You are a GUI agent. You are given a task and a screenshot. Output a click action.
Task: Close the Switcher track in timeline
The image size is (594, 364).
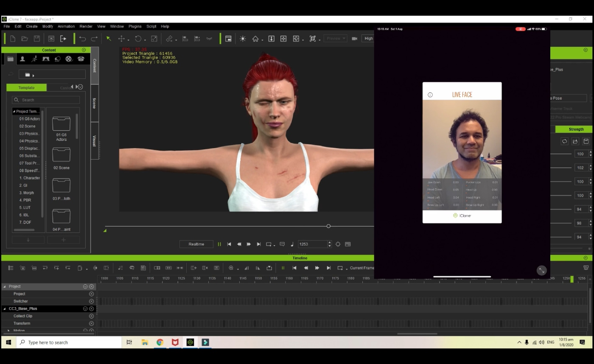pyautogui.click(x=91, y=301)
